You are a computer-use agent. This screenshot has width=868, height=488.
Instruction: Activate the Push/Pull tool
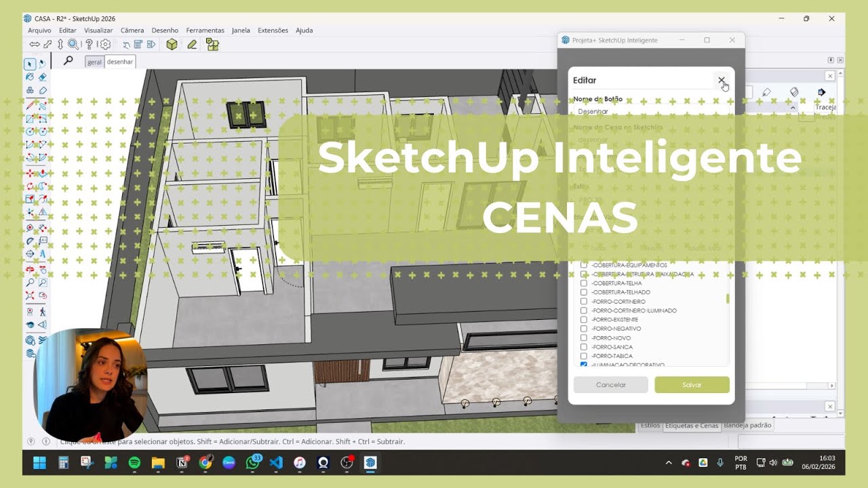[x=42, y=173]
